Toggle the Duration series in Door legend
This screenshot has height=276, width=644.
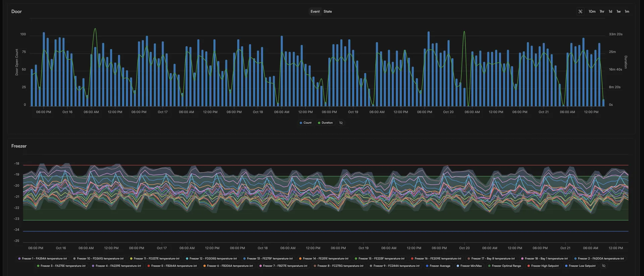point(325,123)
